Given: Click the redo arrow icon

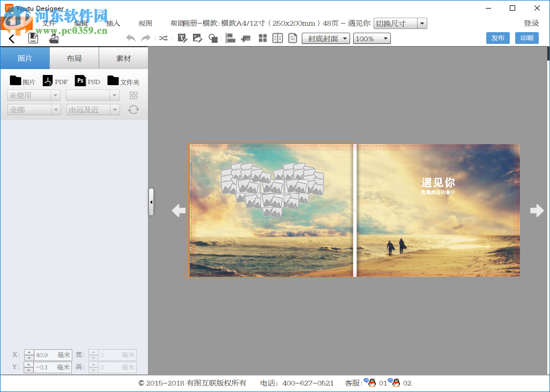Looking at the screenshot, I should [x=145, y=38].
